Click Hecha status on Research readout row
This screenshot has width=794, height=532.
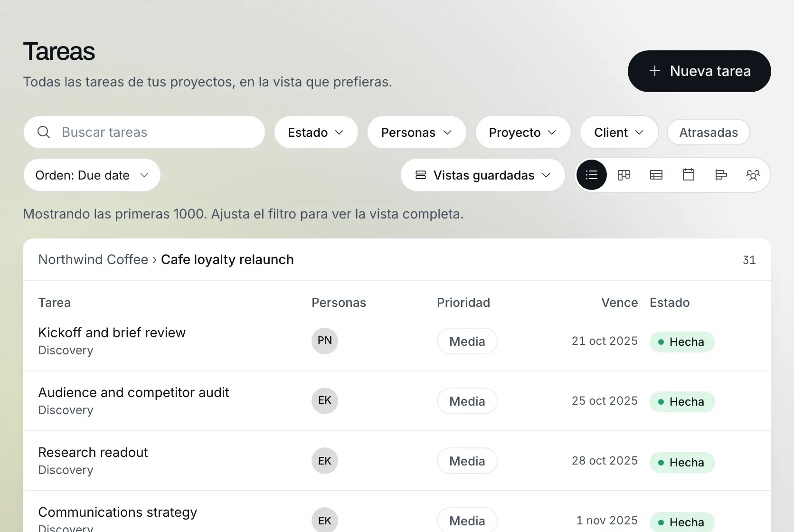click(682, 463)
